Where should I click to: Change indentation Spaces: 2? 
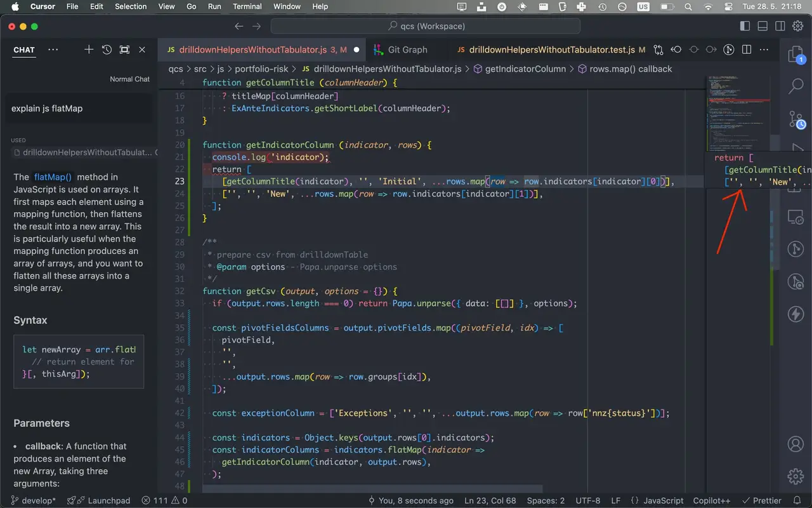click(x=546, y=500)
